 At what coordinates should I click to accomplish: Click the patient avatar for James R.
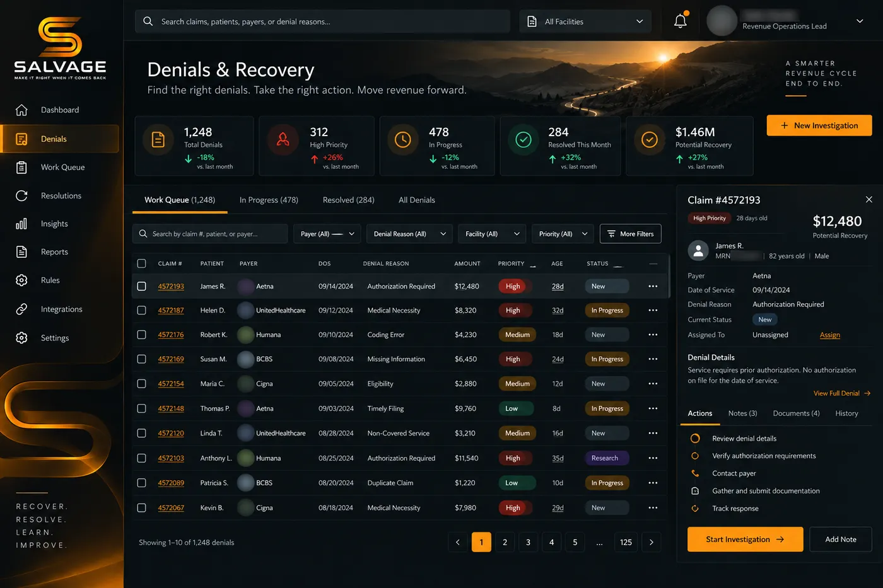click(698, 250)
